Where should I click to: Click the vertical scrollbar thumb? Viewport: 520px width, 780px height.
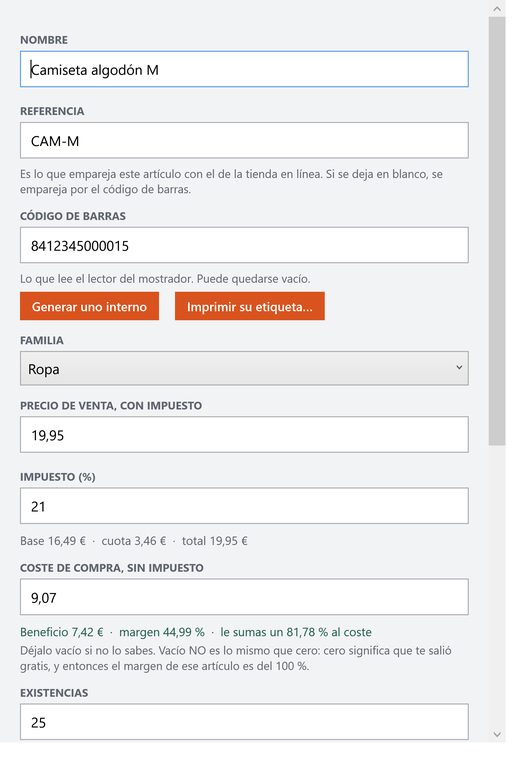click(497, 231)
